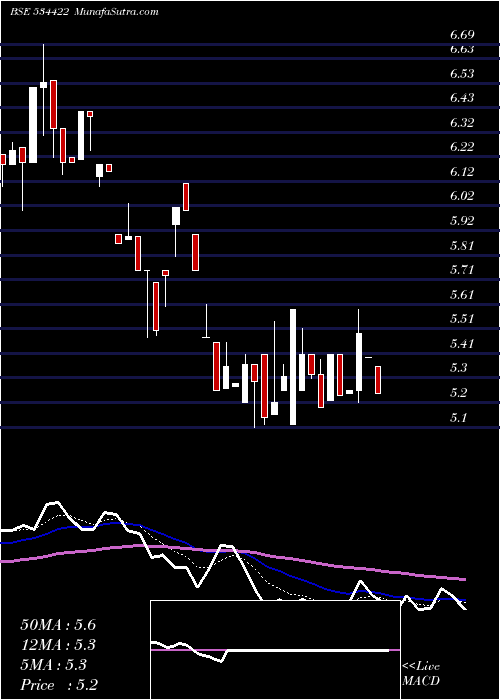Click the Price : 5.2 readout
The height and width of the screenshot is (700, 500).
(x=59, y=685)
